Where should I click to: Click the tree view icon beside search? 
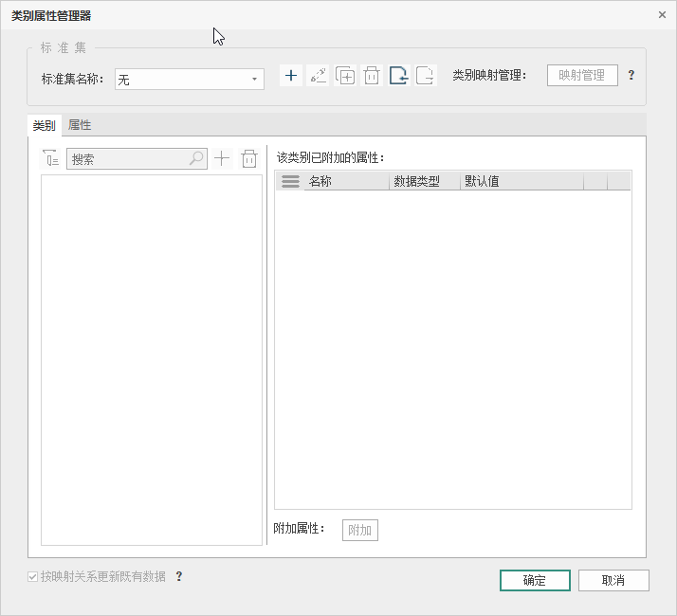pyautogui.click(x=51, y=159)
